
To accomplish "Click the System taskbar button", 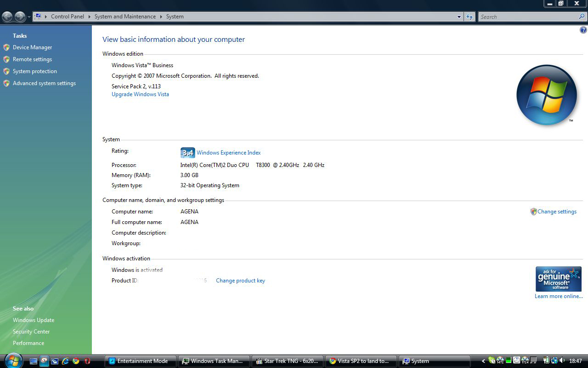I will (x=435, y=361).
